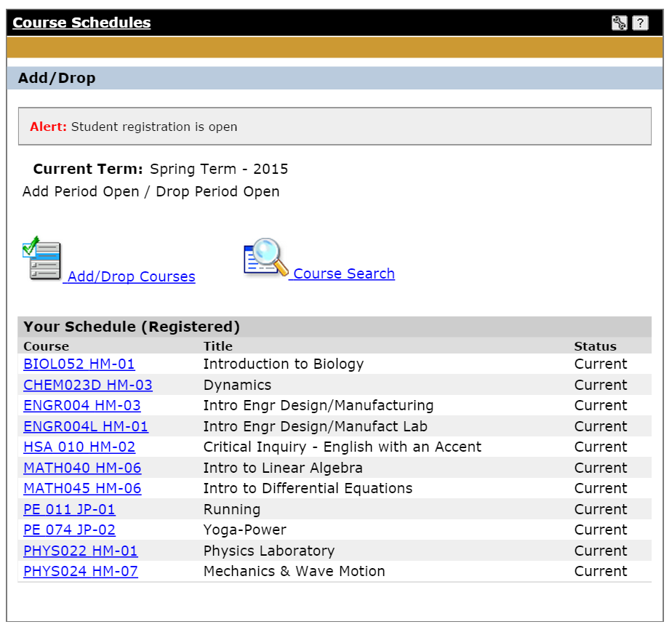Open course MATH045 HM-06
The width and height of the screenshot is (672, 627).
(82, 489)
